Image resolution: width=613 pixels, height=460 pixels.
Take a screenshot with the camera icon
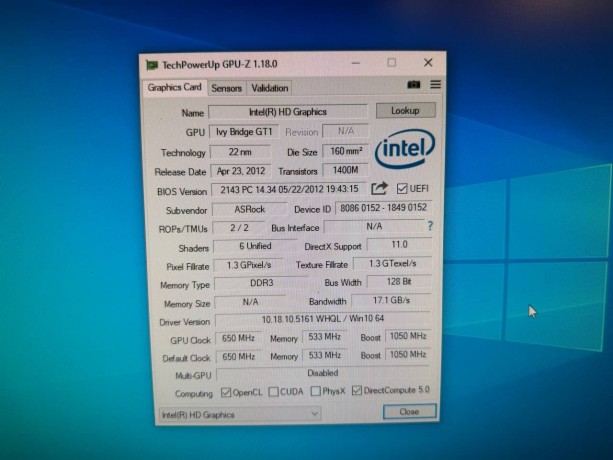pyautogui.click(x=414, y=84)
